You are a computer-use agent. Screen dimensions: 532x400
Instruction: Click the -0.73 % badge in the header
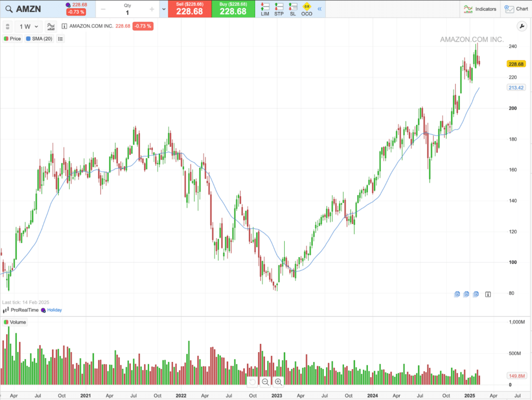pos(76,12)
